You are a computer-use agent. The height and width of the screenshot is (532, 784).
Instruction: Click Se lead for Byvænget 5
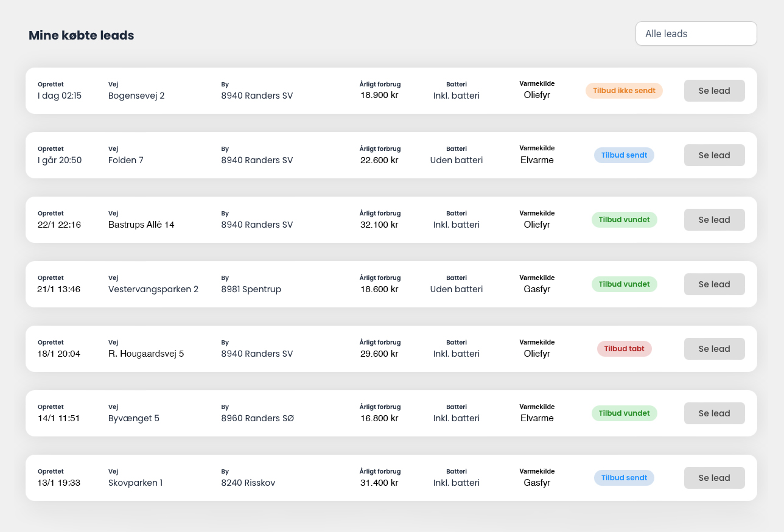click(714, 413)
